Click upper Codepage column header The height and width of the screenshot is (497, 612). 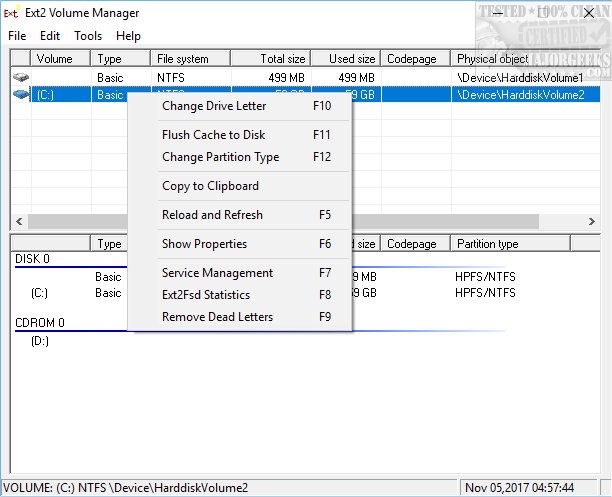[x=416, y=59]
